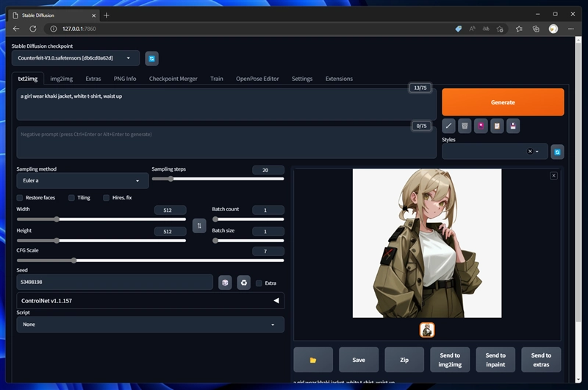This screenshot has width=588, height=390.
Task: Check the Extra seed checkbox
Action: click(259, 283)
